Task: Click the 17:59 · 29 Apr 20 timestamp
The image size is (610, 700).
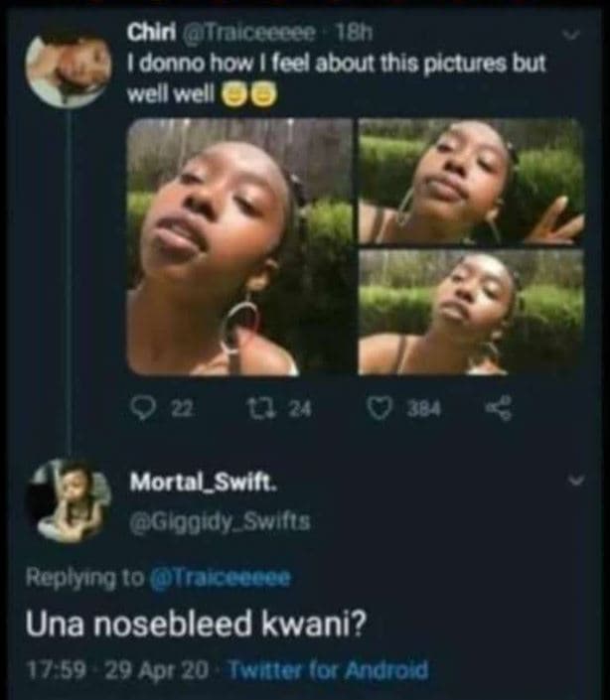Action: pyautogui.click(x=117, y=670)
